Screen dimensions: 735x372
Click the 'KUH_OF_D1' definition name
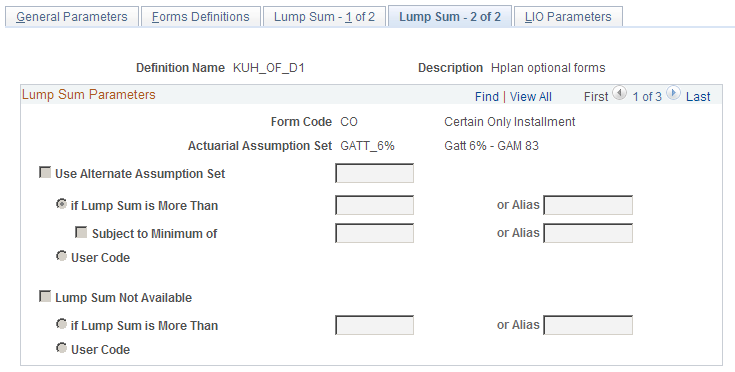tap(269, 68)
